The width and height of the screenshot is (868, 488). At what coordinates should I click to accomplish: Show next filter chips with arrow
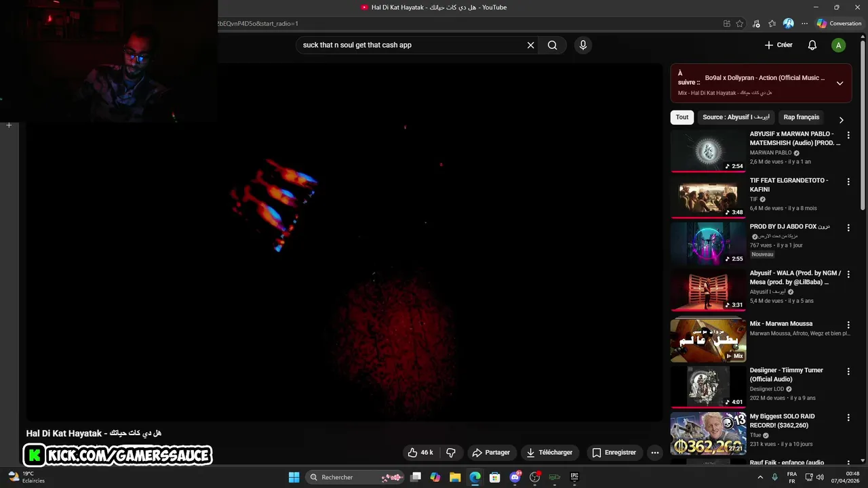[x=841, y=120]
